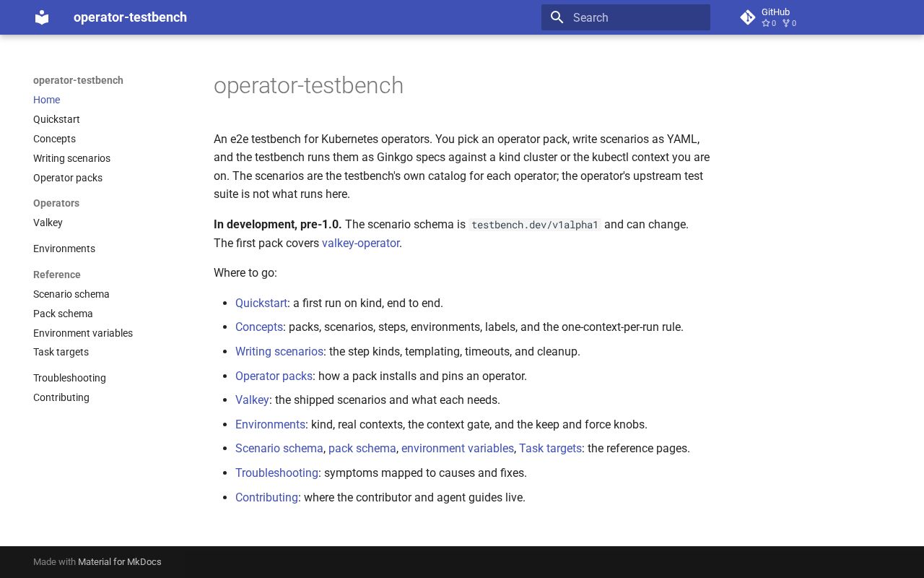The image size is (924, 578).
Task: Follow the Operator packs list link
Action: [x=274, y=376]
